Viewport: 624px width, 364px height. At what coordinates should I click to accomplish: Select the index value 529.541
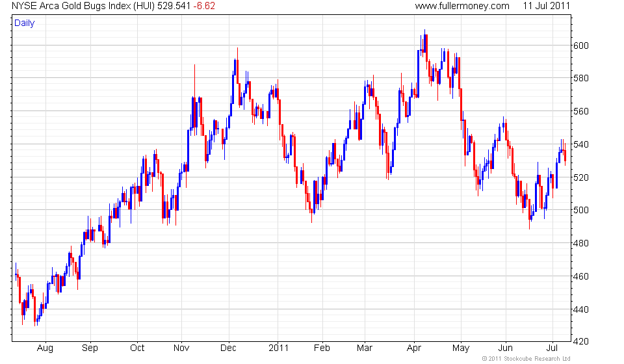tap(174, 6)
